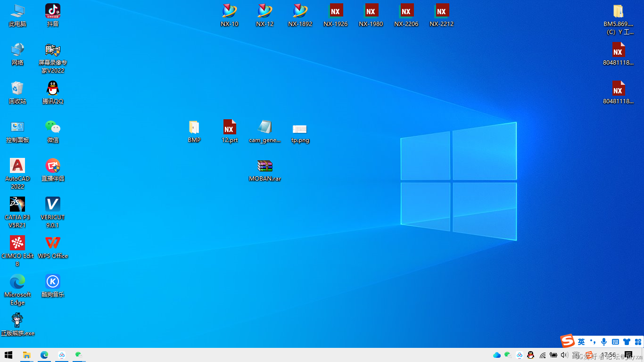Toggle Sogou 英 Chinese/English mode
Screen dimensions: 644x362
[x=581, y=342]
